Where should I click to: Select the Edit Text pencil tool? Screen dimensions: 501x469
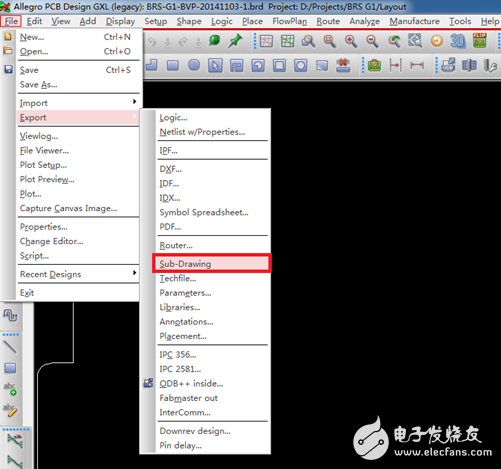[x=10, y=410]
